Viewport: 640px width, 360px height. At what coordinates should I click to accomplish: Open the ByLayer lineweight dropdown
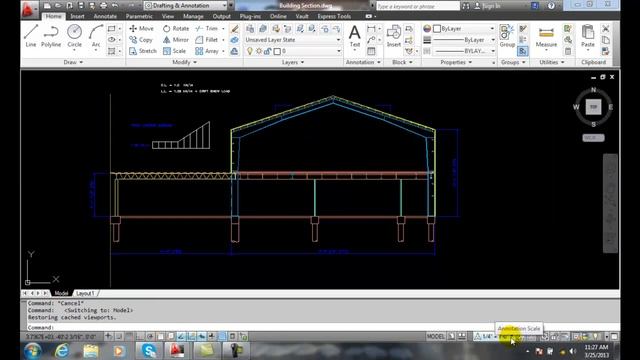[464, 40]
